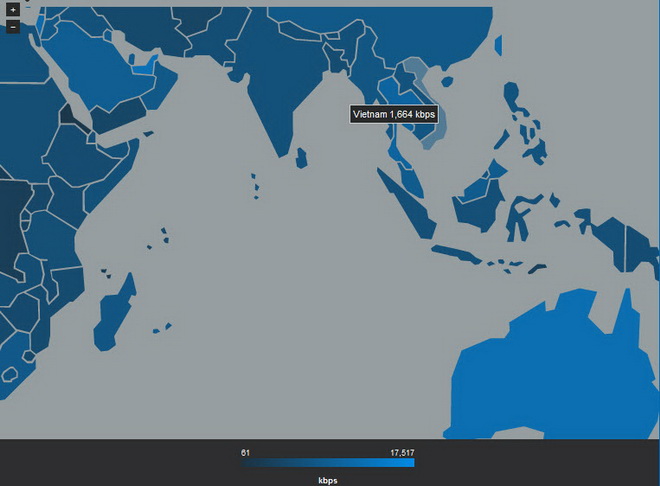Click the kbps gradient legend bar

pyautogui.click(x=328, y=463)
